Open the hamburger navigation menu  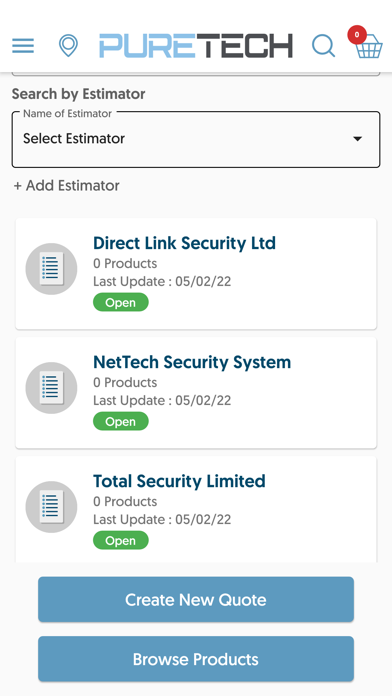point(23,46)
